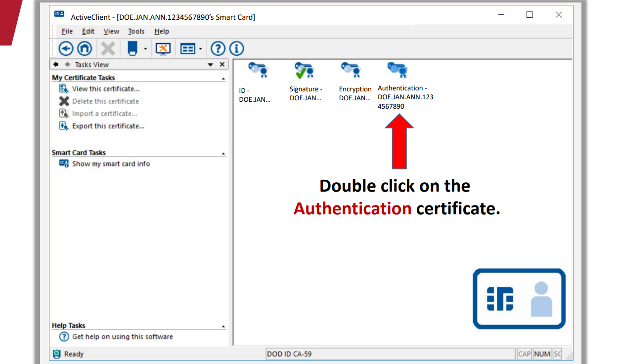The width and height of the screenshot is (618, 364).
Task: Click the Home toolbar icon
Action: click(x=85, y=48)
